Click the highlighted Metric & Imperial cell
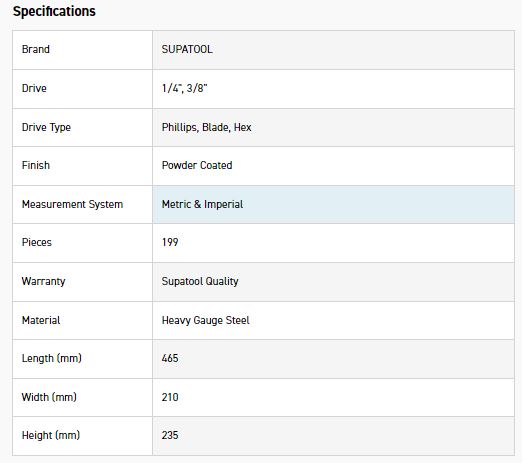This screenshot has height=463, width=522. tap(333, 204)
